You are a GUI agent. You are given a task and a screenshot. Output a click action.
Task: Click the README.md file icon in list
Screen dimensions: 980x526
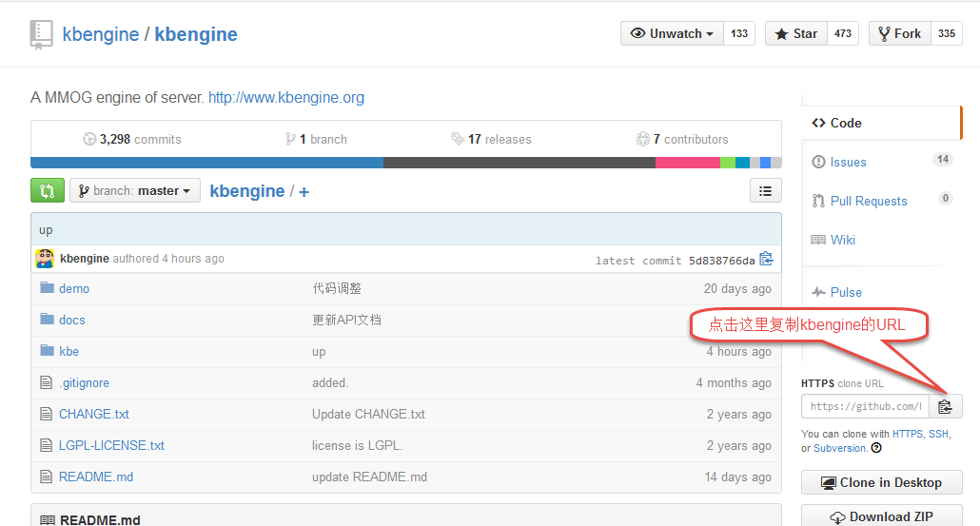47,476
